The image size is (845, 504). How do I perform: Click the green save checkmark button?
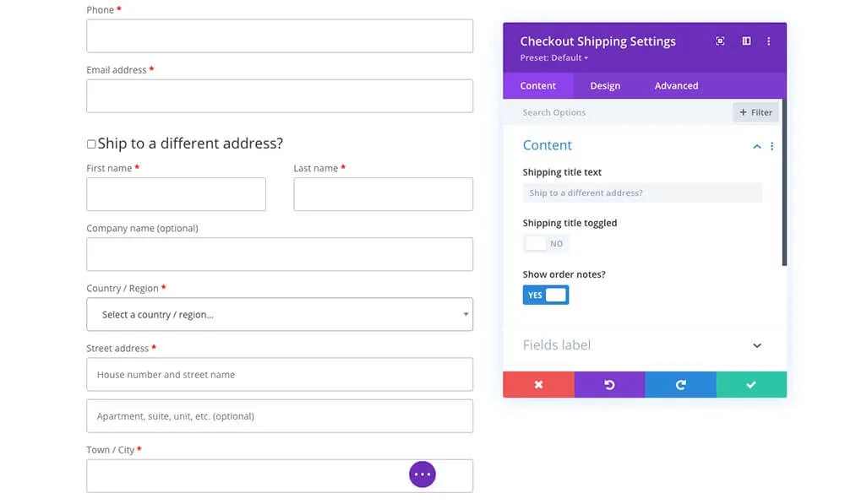click(751, 384)
